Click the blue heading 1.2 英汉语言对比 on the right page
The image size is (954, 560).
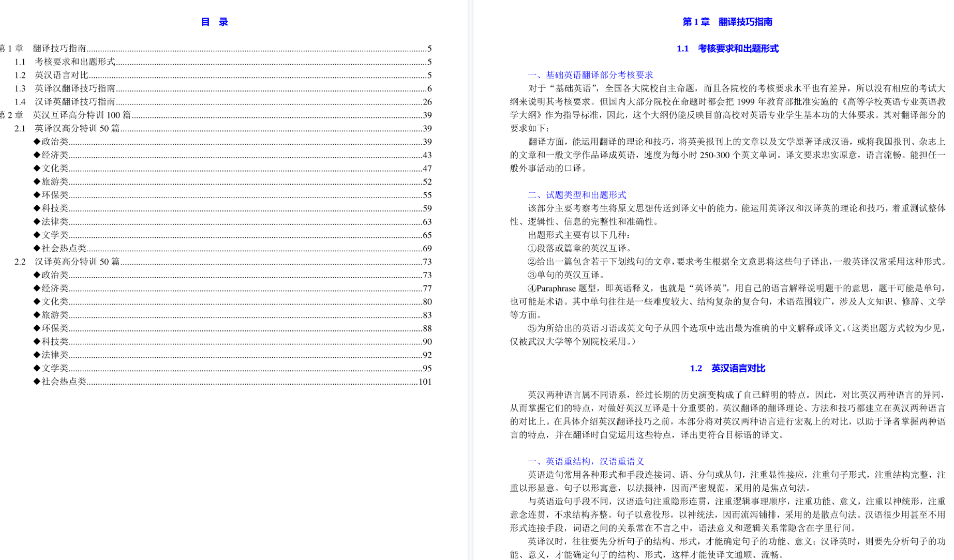pos(727,369)
